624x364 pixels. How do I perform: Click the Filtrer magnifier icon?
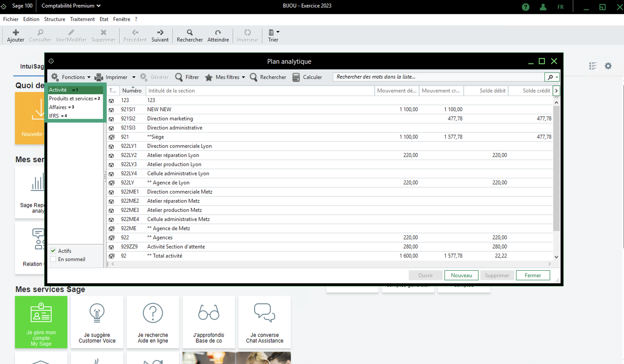[x=179, y=77]
